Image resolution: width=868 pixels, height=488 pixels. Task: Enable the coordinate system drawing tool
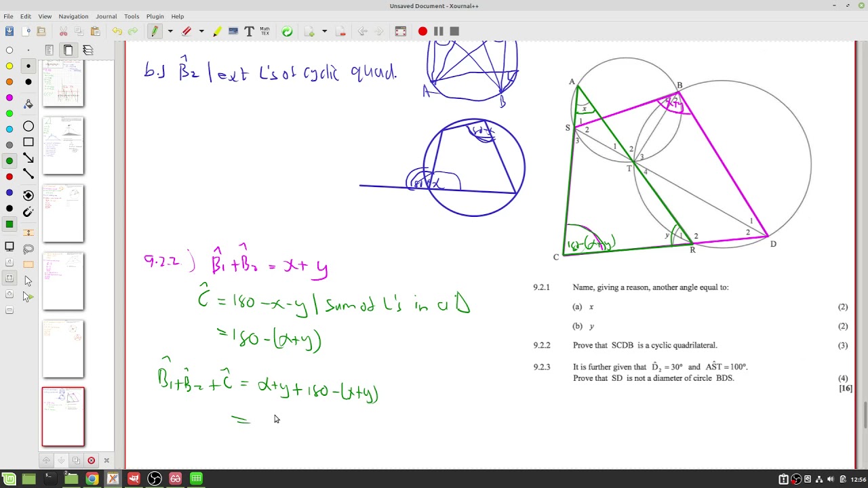28,195
